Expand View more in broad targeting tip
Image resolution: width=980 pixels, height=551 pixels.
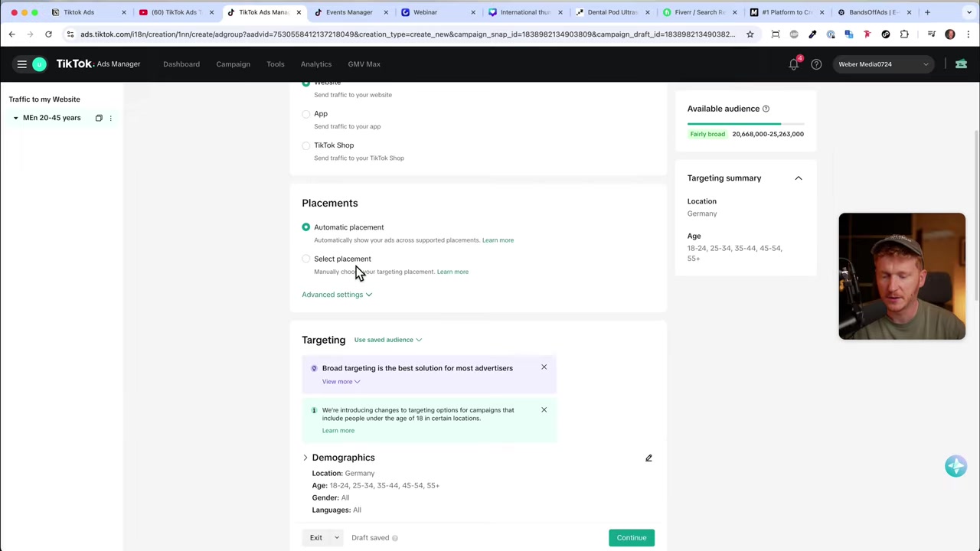pos(341,381)
